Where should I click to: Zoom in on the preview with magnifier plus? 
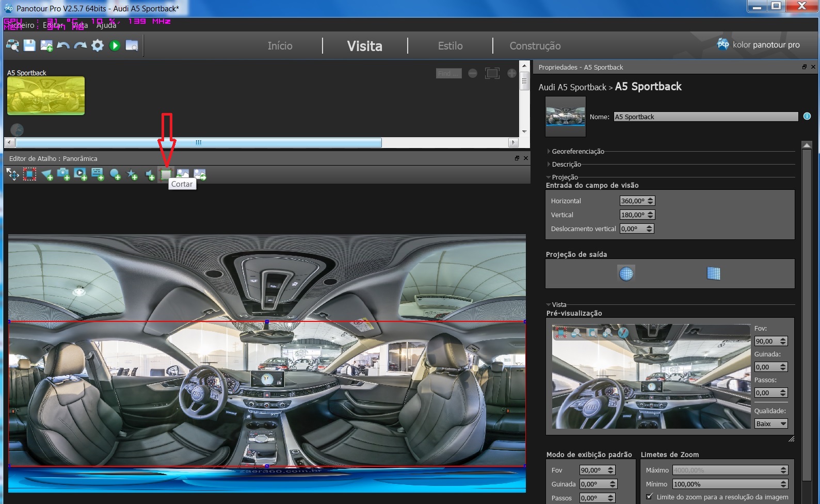(x=607, y=333)
